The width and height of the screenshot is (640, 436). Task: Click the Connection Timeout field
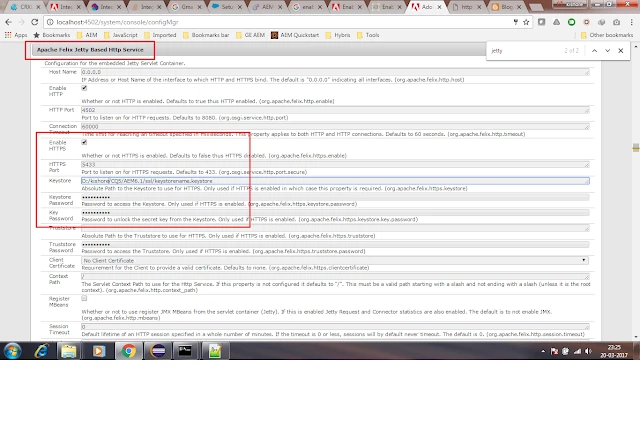[x=335, y=127]
